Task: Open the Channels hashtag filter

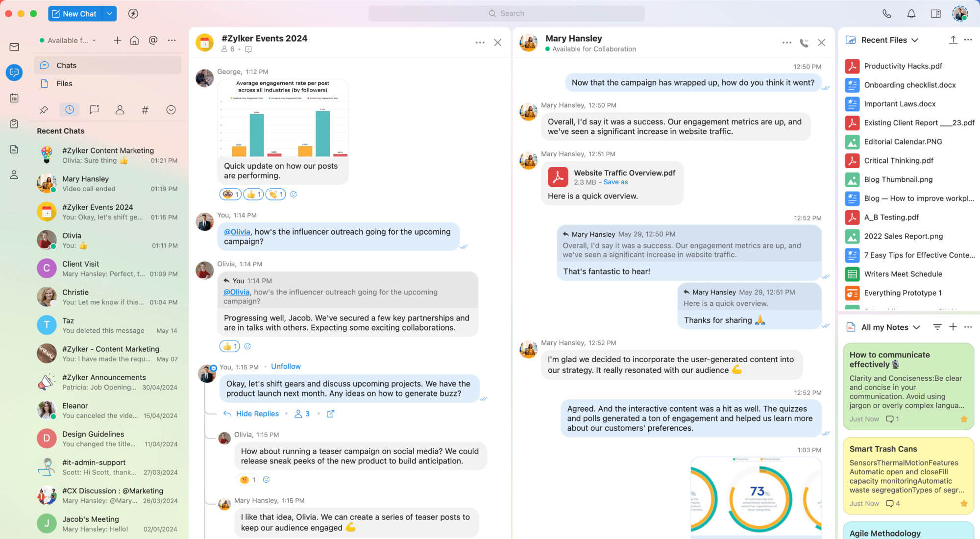Action: click(x=145, y=110)
